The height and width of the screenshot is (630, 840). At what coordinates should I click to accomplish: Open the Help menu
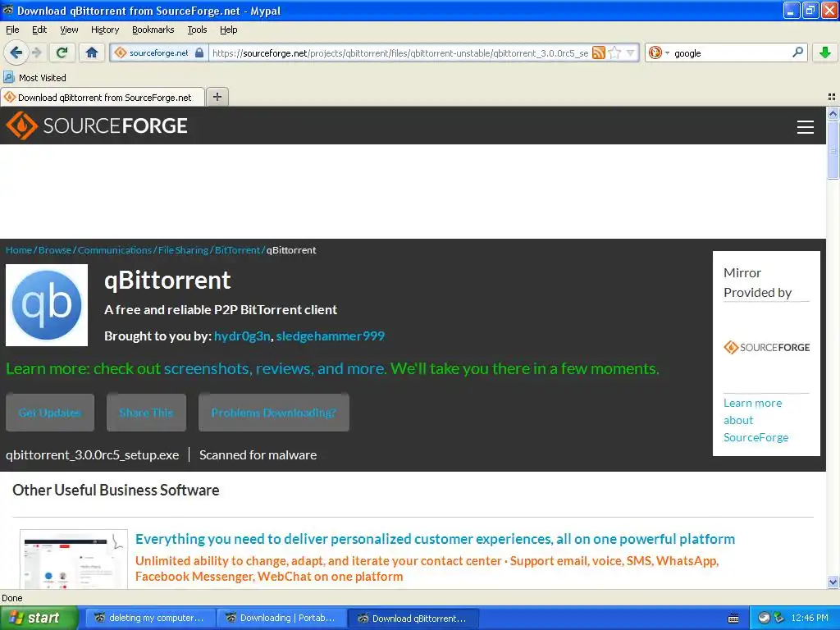pos(228,30)
